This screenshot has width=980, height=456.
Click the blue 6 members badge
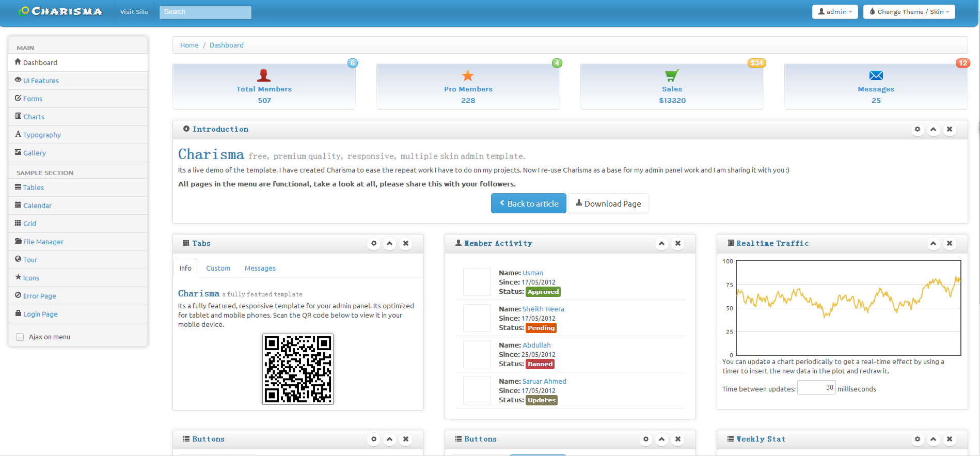353,63
